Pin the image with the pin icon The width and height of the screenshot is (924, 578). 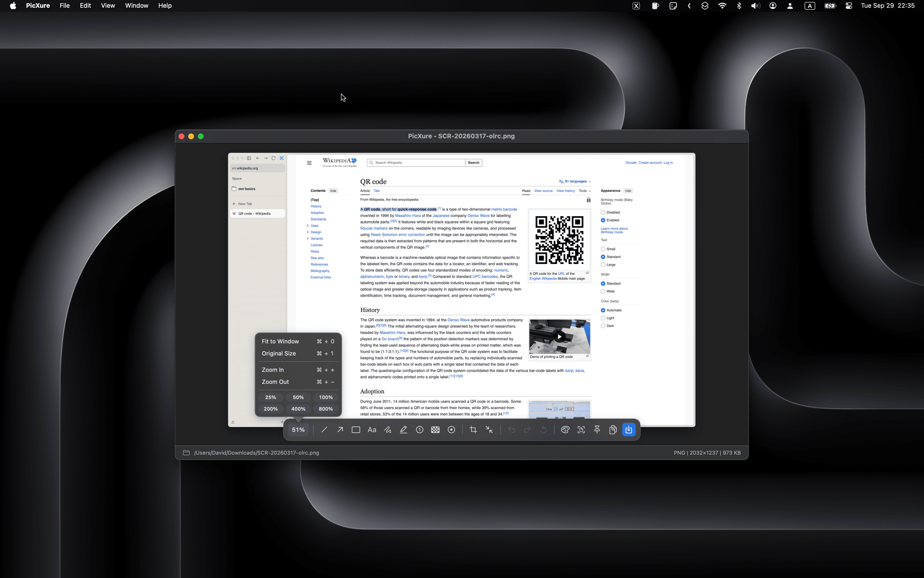(597, 430)
